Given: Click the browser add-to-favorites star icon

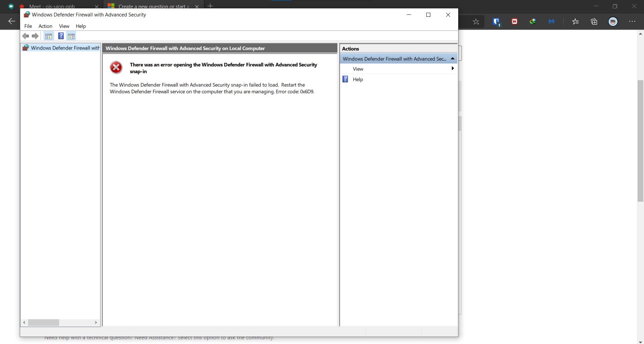Looking at the screenshot, I should (476, 22).
